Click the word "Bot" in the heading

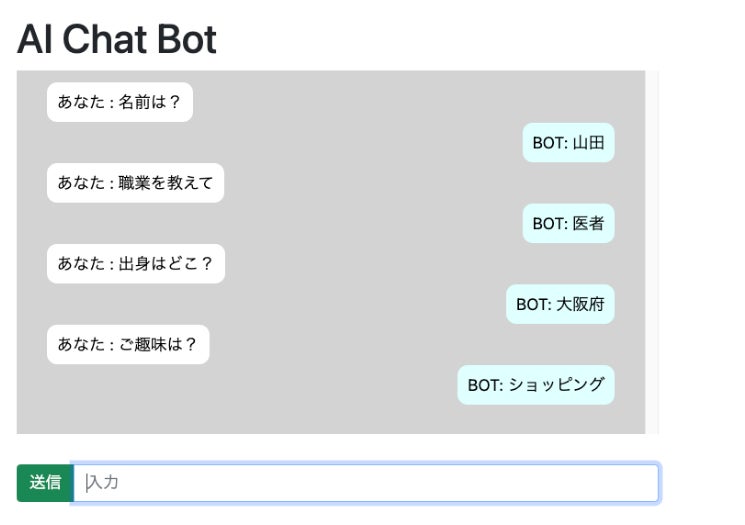186,40
